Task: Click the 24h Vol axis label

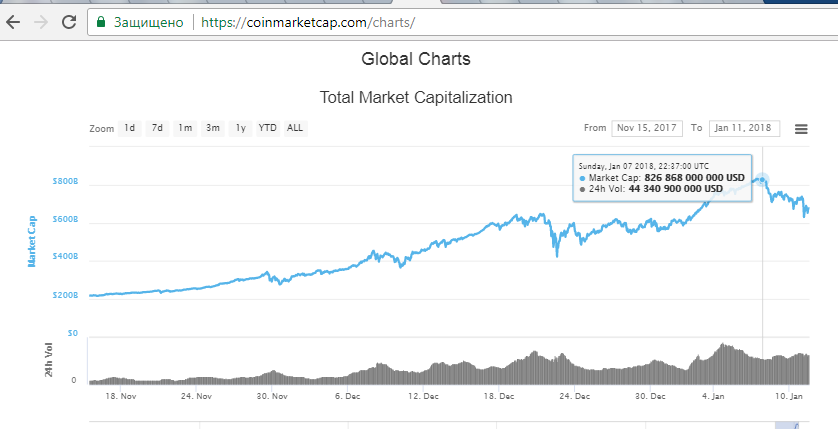Action: 48,359
